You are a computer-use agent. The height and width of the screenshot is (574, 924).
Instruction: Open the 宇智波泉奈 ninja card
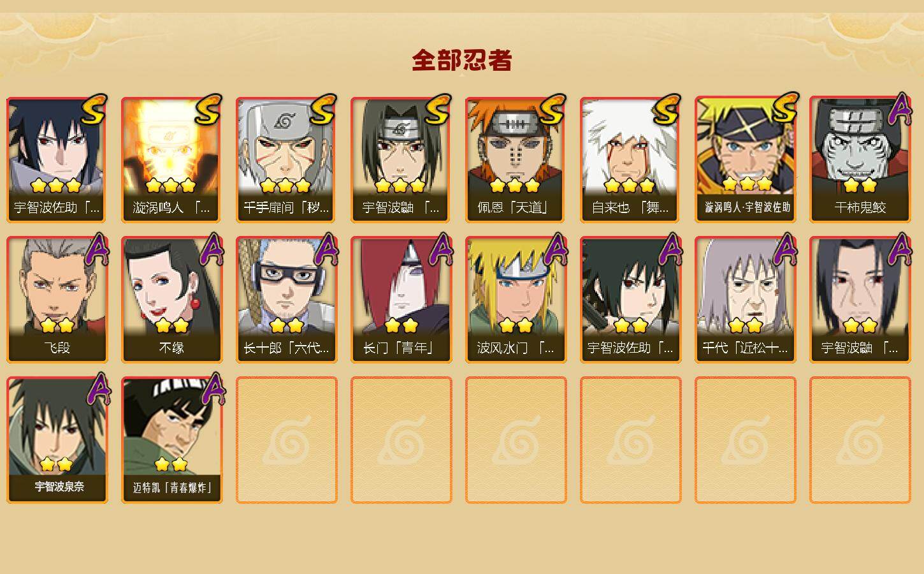[57, 440]
